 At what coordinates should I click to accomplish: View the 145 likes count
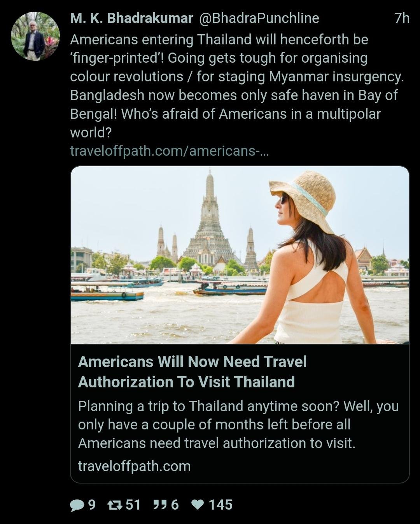[220, 505]
